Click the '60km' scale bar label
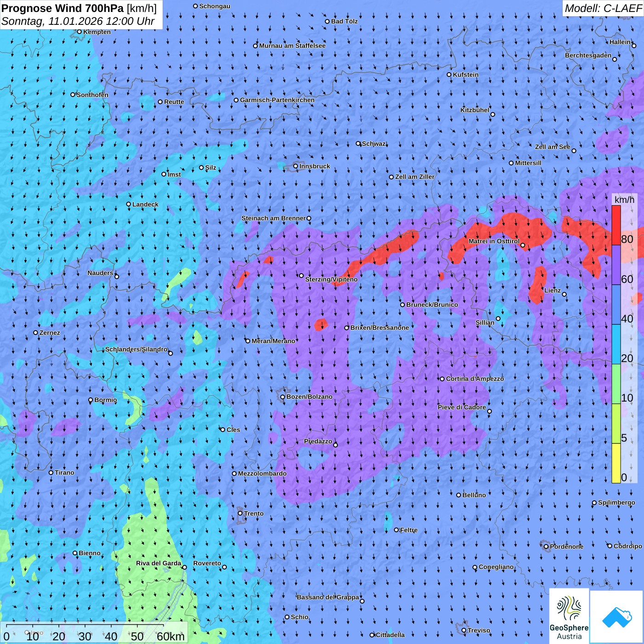 (171, 636)
